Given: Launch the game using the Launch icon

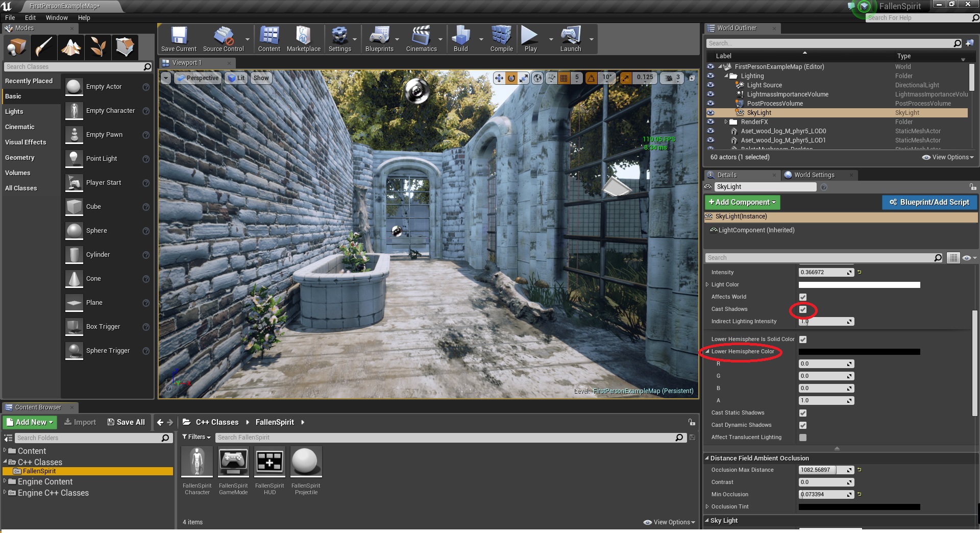Looking at the screenshot, I should (570, 39).
